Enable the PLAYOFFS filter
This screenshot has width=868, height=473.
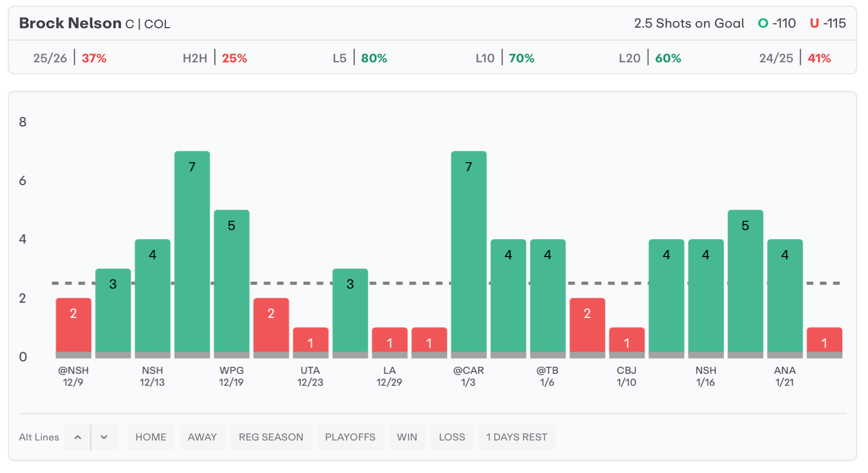[350, 437]
